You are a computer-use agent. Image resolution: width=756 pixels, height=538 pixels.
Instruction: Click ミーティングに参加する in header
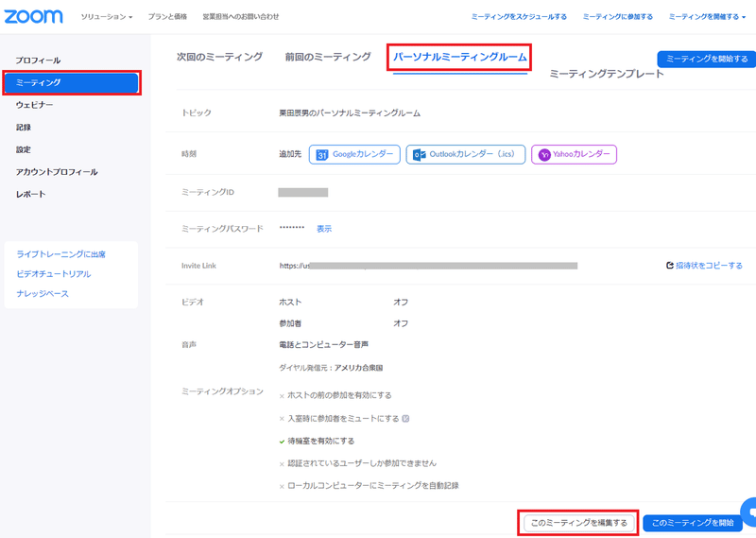(x=618, y=16)
